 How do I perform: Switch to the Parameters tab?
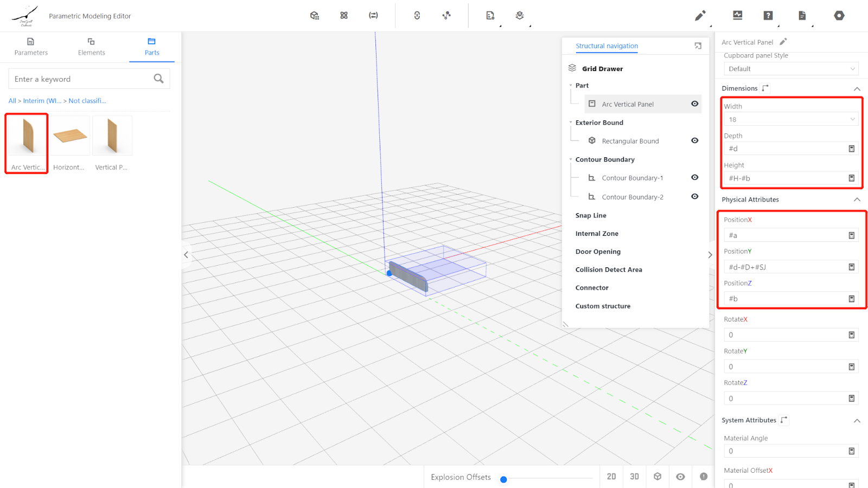(31, 47)
